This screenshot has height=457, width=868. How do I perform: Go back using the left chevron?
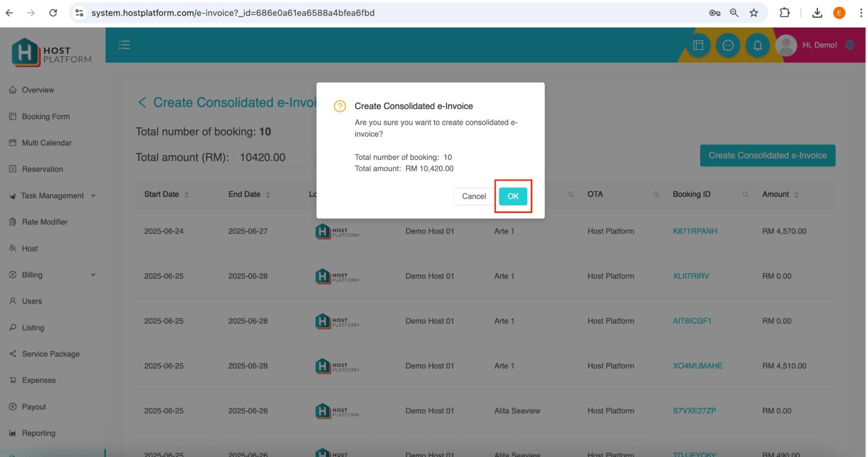pos(142,102)
